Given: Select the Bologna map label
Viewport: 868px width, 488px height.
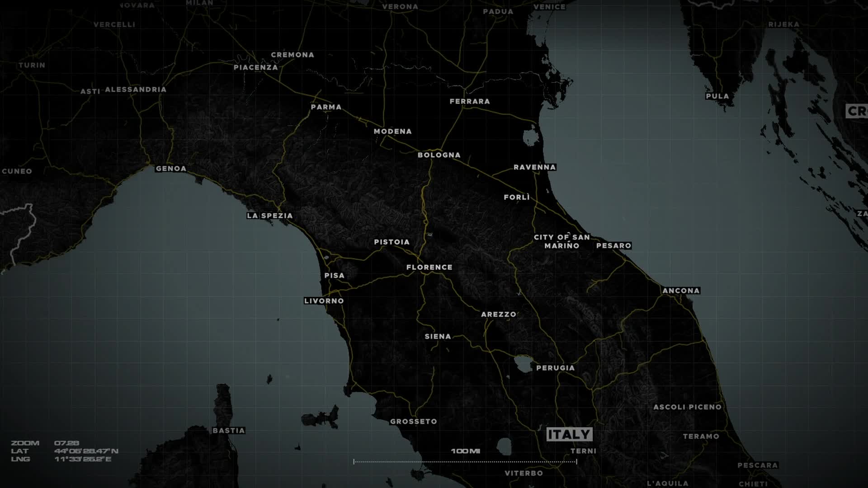Looking at the screenshot, I should 439,155.
